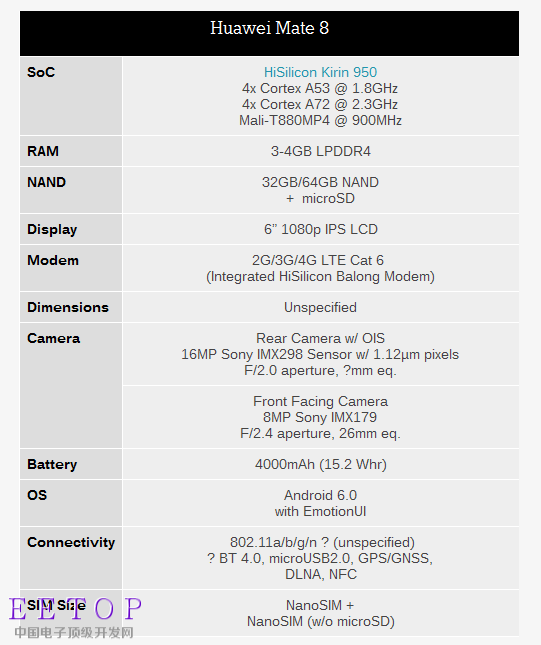
Task: Select the Rear Camera w/ OIS text
Action: (320, 338)
